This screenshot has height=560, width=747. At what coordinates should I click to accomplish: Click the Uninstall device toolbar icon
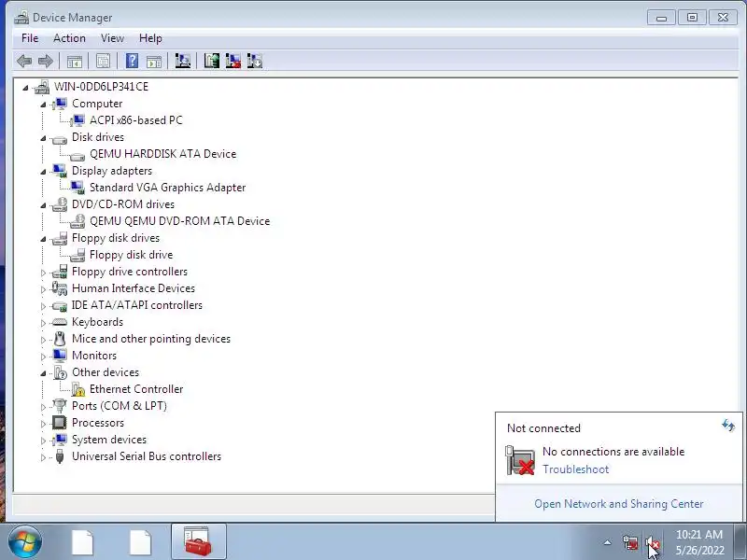pyautogui.click(x=233, y=61)
